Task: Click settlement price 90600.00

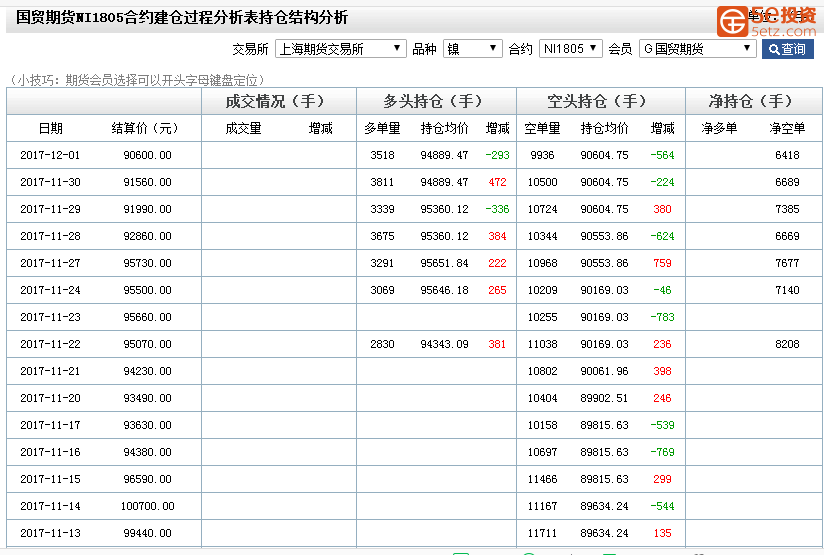Action: pos(148,155)
